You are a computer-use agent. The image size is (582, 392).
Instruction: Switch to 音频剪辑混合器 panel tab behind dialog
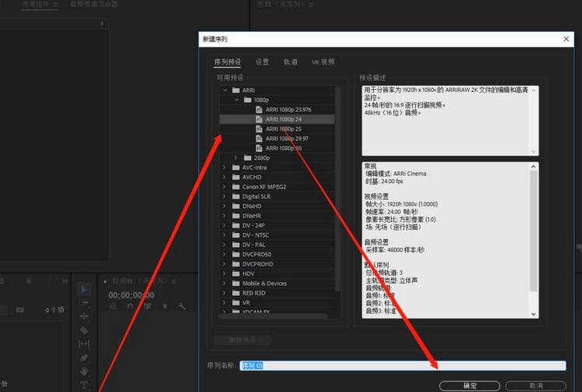pos(93,4)
